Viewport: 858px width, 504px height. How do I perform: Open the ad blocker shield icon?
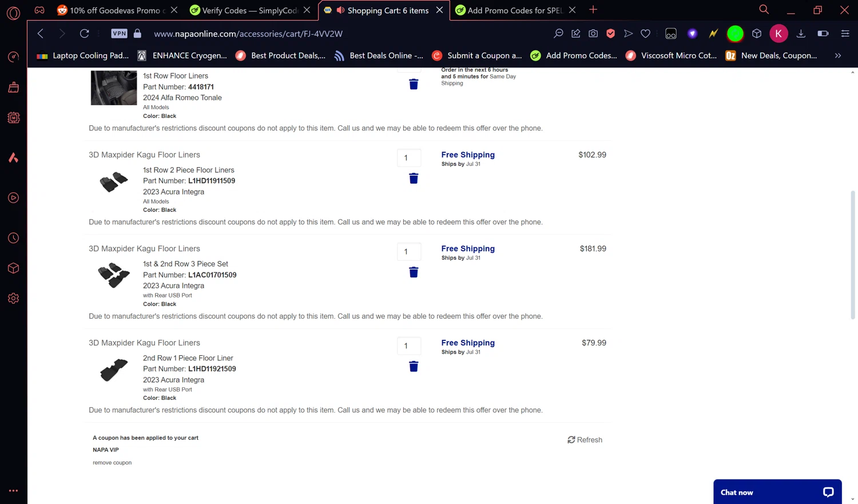[611, 34]
